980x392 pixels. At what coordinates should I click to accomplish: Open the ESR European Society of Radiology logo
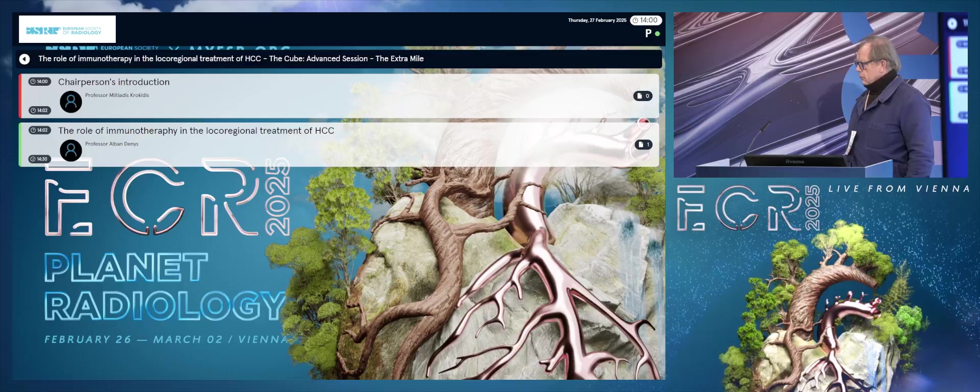coord(67,29)
